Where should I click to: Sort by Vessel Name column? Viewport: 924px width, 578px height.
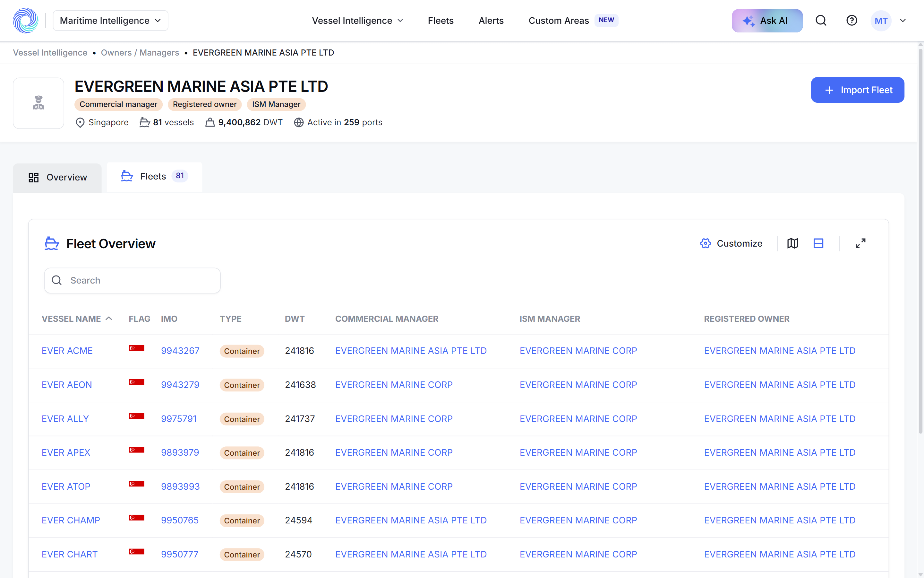click(x=77, y=319)
